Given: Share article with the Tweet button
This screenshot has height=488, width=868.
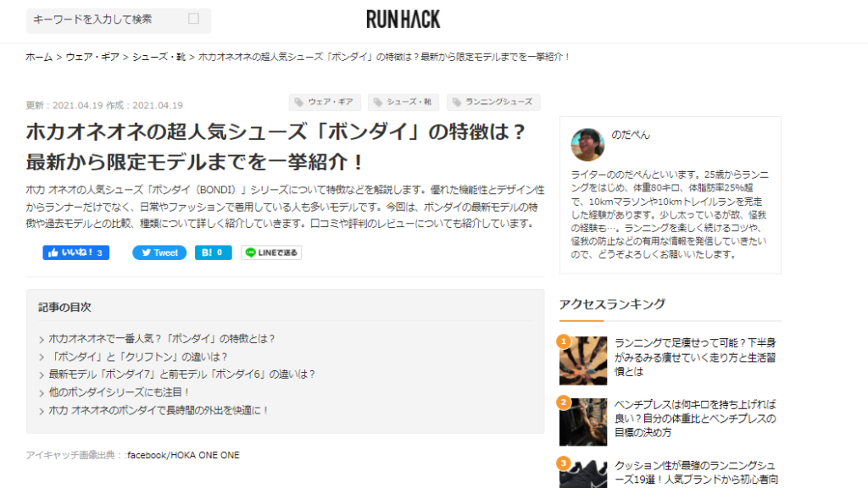Looking at the screenshot, I should (x=159, y=252).
